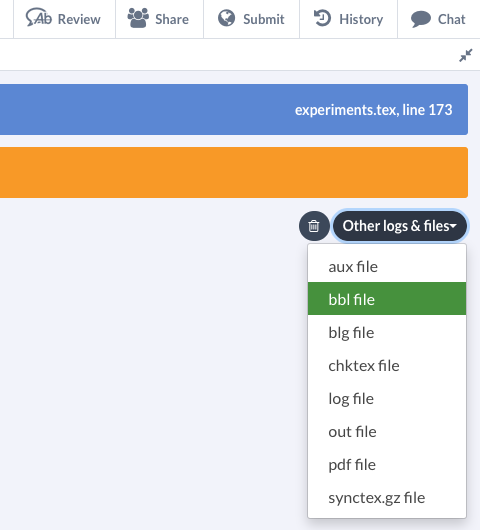Click the Review spell-check Ab icon
480x530 pixels.
39,18
